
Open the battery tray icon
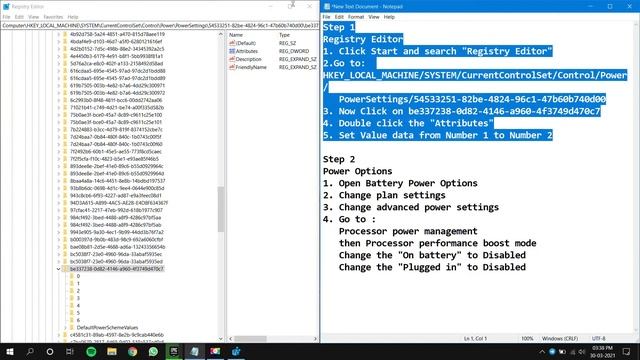[562, 352]
